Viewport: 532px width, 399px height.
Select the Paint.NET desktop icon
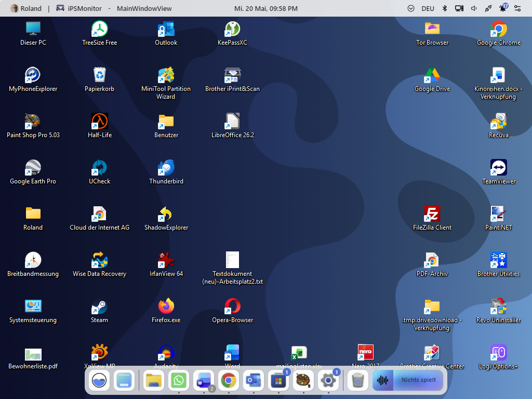498,218
